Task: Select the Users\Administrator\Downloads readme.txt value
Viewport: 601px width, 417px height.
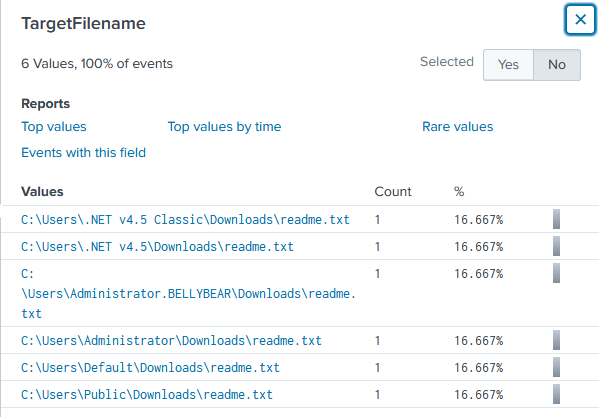Action: coord(171,341)
